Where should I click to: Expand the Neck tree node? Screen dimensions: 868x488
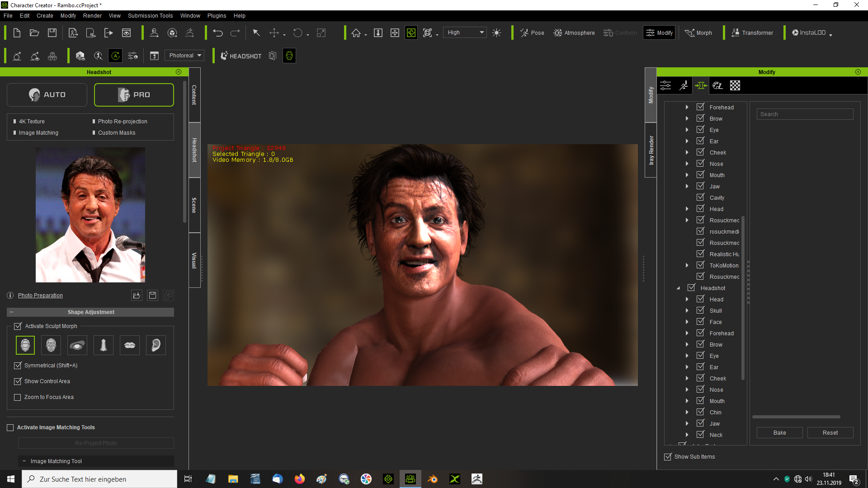[x=687, y=435]
